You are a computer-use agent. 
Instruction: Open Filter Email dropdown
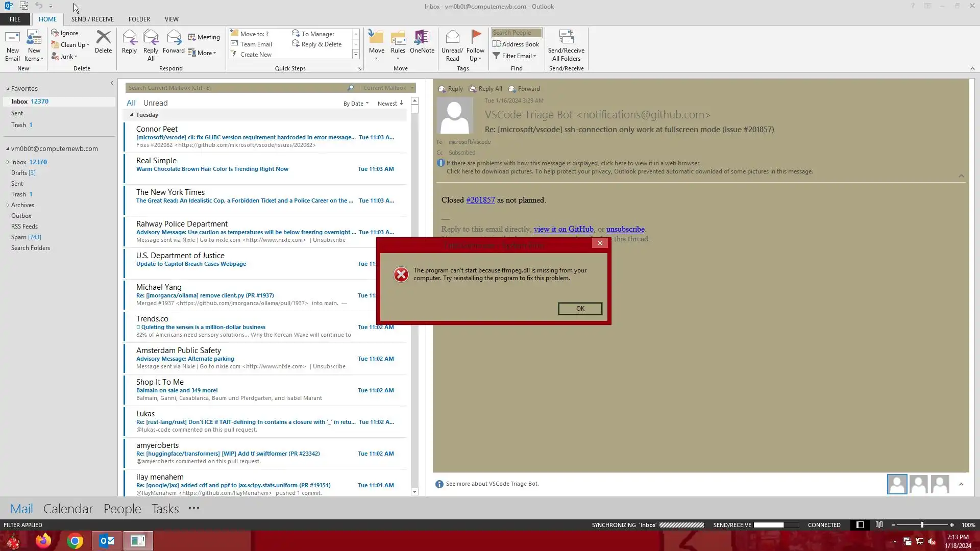coord(516,56)
